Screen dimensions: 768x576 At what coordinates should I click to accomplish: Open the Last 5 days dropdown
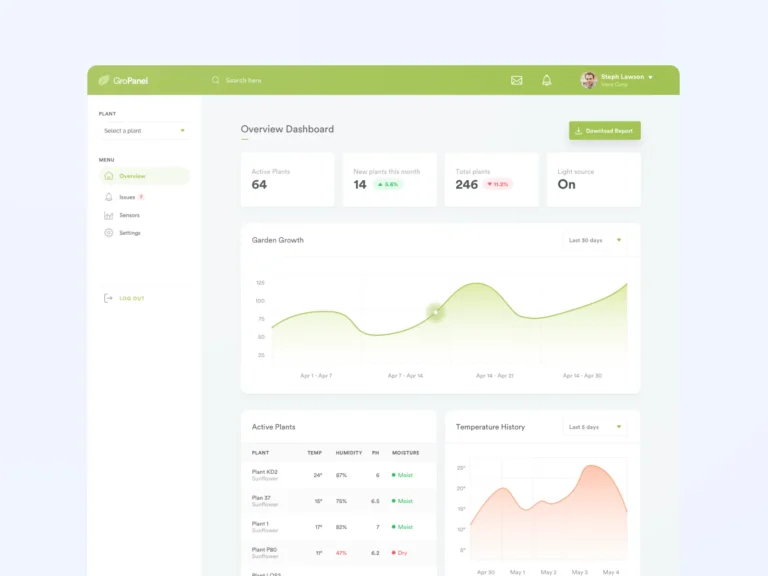click(595, 427)
